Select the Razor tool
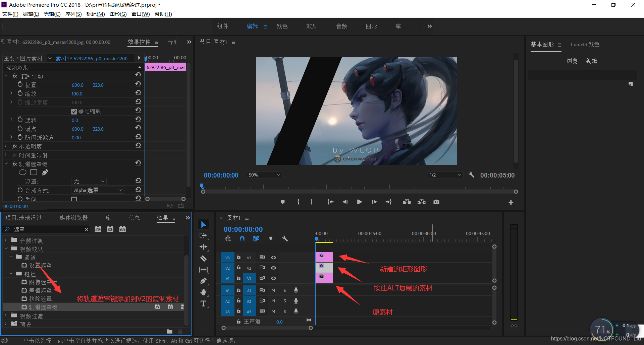This screenshot has width=644, height=345. (x=203, y=258)
